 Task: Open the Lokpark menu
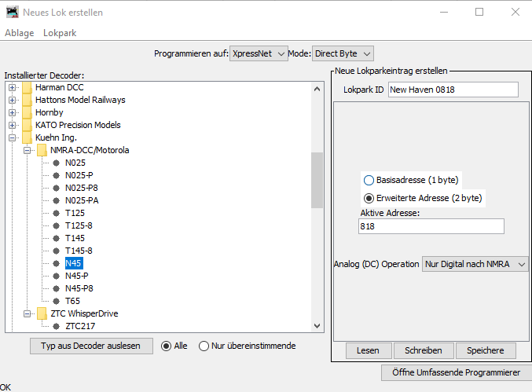coord(60,33)
